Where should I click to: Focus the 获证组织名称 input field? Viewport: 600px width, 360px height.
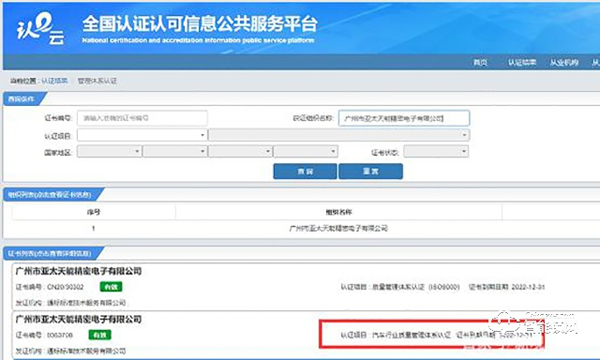pyautogui.click(x=404, y=118)
